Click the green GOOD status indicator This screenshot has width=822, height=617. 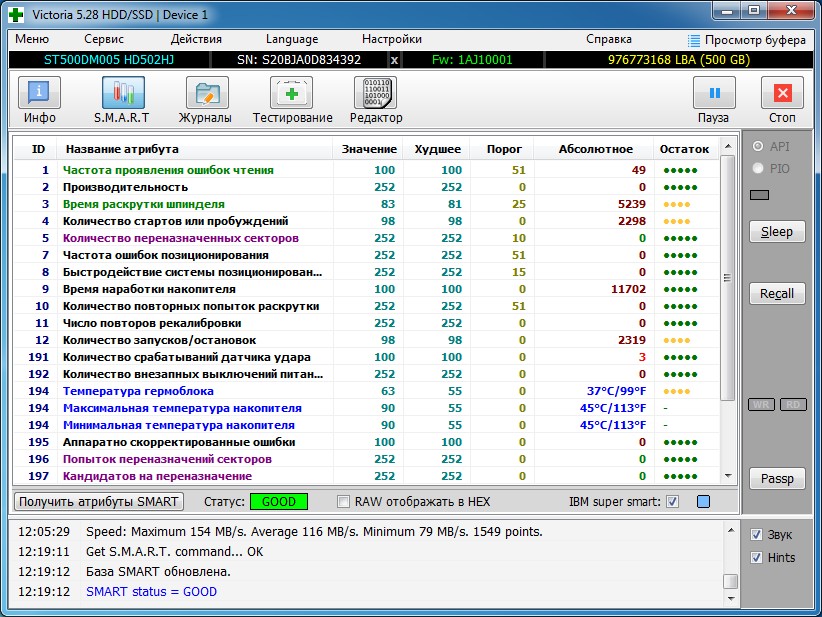point(279,502)
